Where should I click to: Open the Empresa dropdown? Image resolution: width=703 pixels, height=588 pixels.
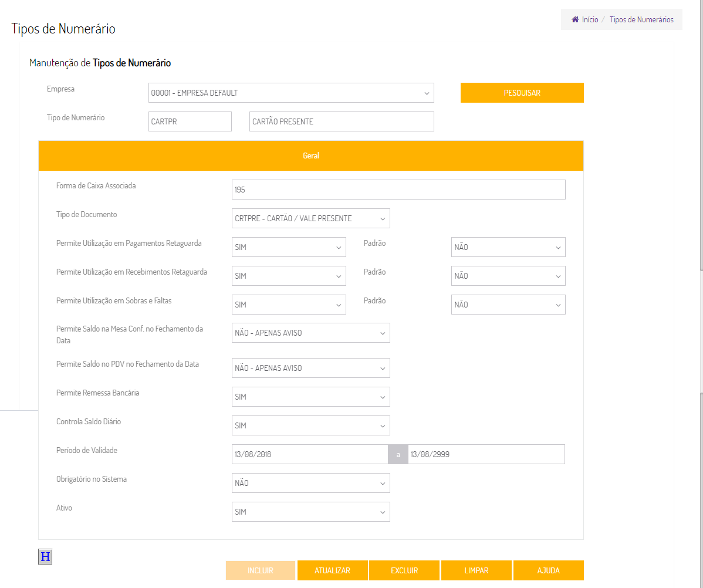[291, 93]
